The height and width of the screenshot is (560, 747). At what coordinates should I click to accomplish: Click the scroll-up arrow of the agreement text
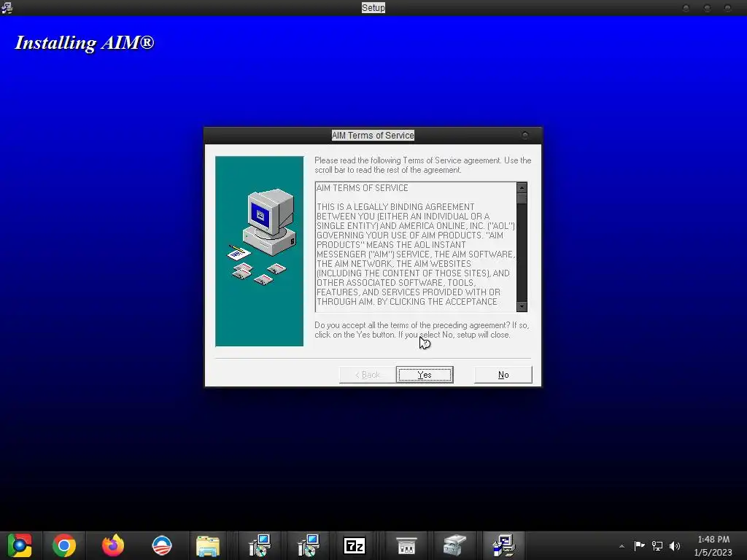pos(522,187)
